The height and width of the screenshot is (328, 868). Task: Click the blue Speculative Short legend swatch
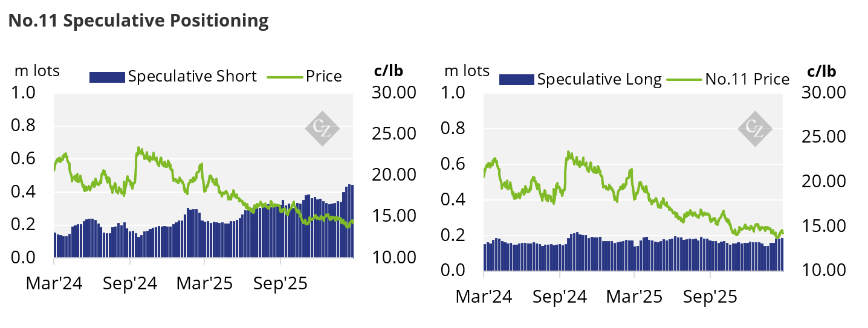[x=107, y=77]
